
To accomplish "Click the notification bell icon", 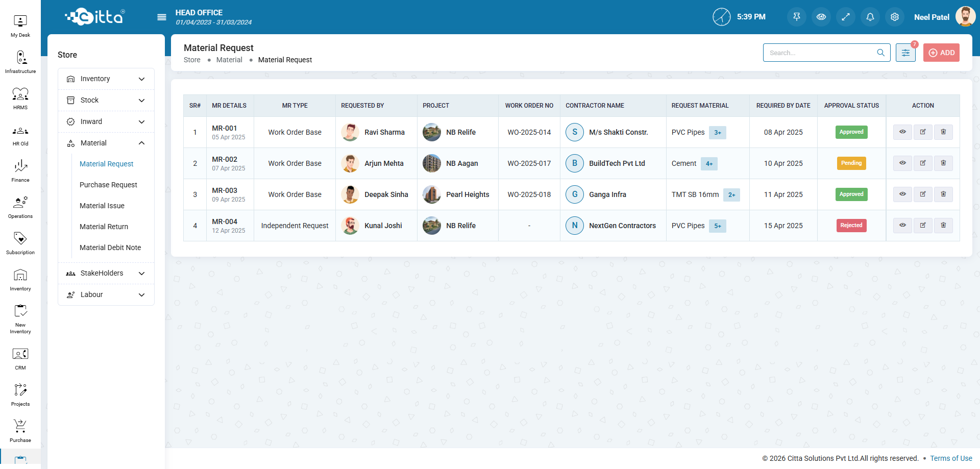I will click(870, 17).
